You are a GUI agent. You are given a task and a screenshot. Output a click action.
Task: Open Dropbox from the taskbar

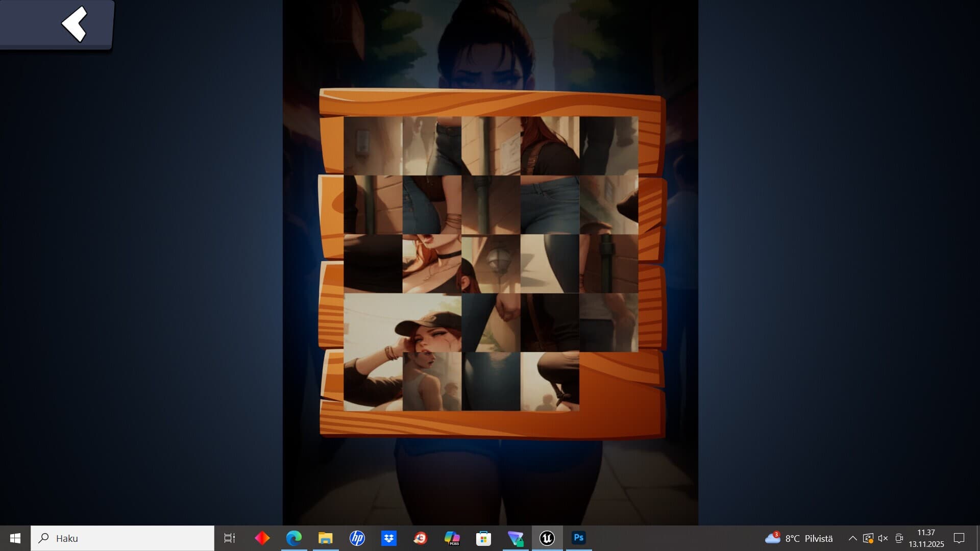coord(389,538)
